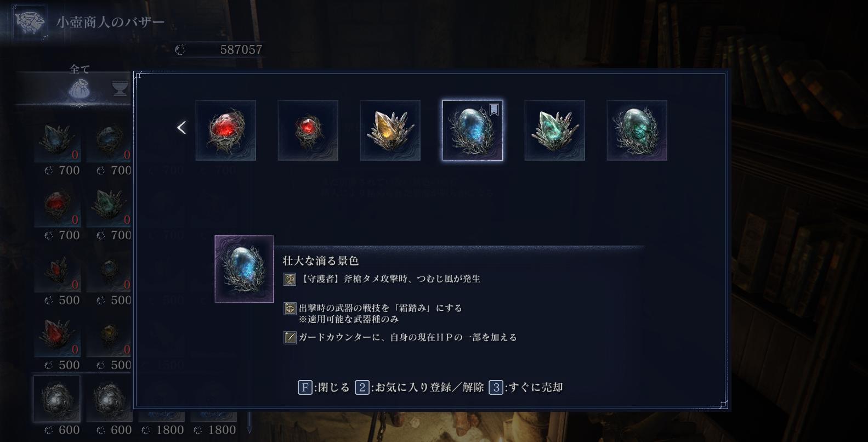868x442 pixels.
Task: Click the guardian halberd whirlwind effect icon
Action: (290, 279)
